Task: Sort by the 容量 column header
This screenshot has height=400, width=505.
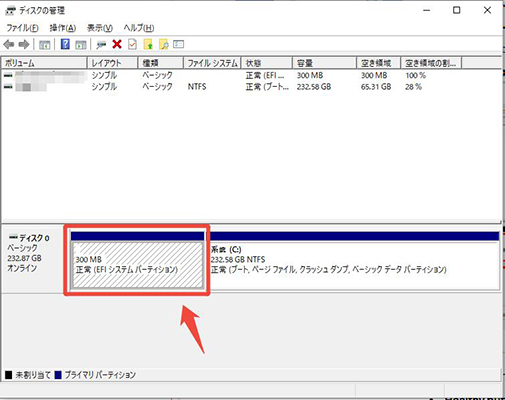Action: click(324, 63)
